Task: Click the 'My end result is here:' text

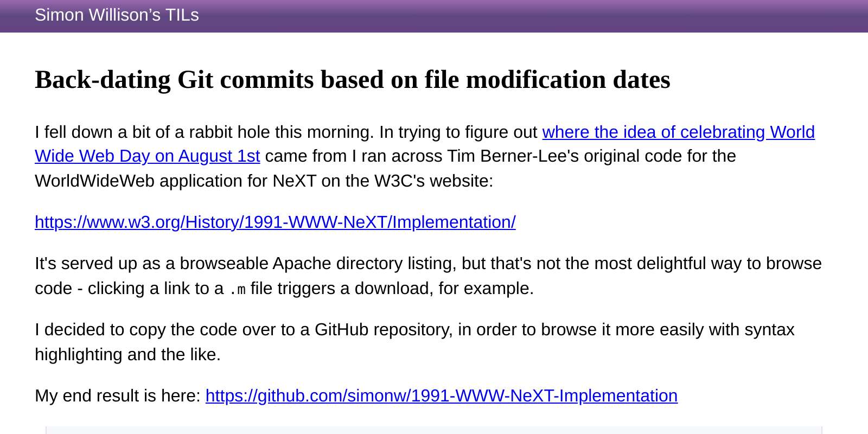Action: pos(118,396)
